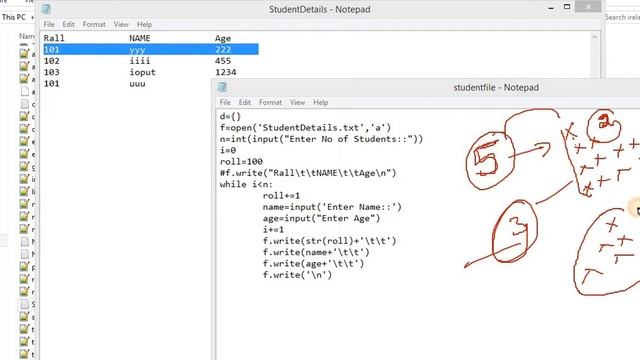Open View menu in studentfile Notepad

point(298,102)
